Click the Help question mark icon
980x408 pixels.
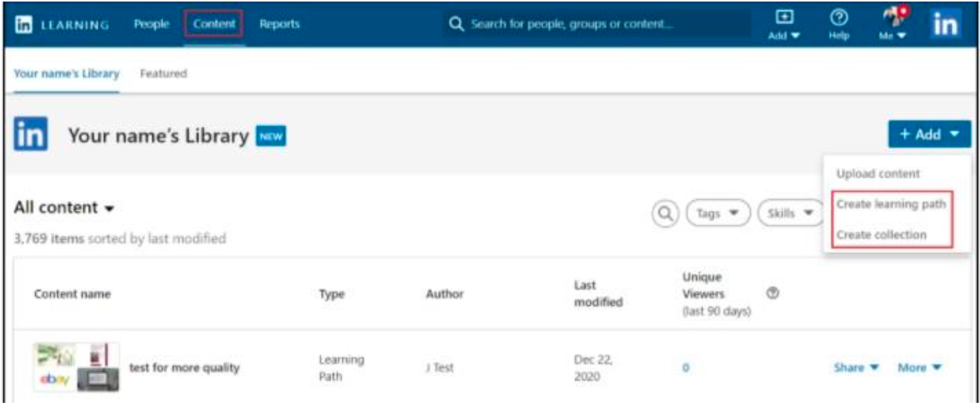pyautogui.click(x=839, y=24)
